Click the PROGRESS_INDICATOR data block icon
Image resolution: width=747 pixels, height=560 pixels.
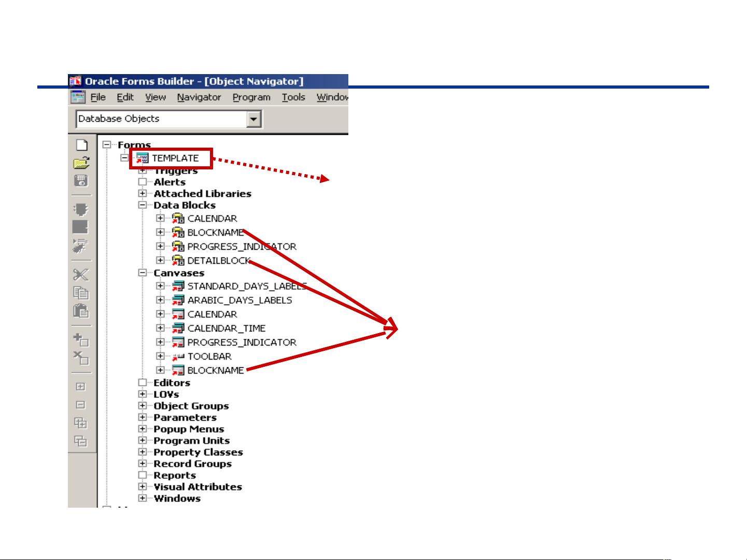(x=178, y=247)
